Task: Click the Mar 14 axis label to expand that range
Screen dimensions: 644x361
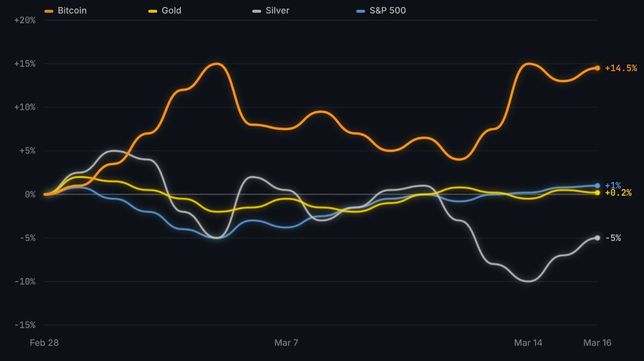Action: click(x=530, y=342)
